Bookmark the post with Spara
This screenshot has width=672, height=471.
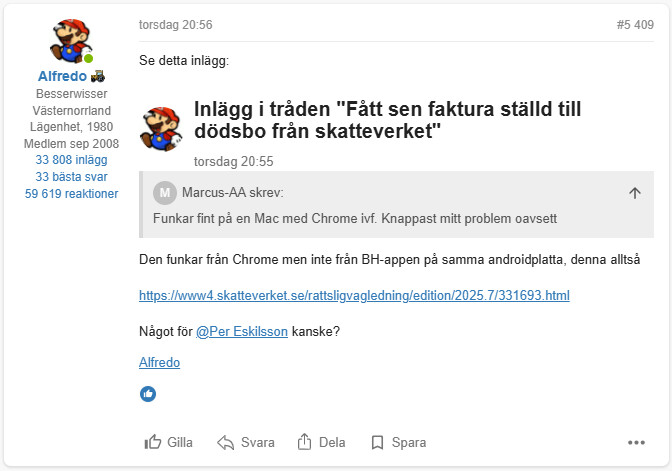(398, 442)
